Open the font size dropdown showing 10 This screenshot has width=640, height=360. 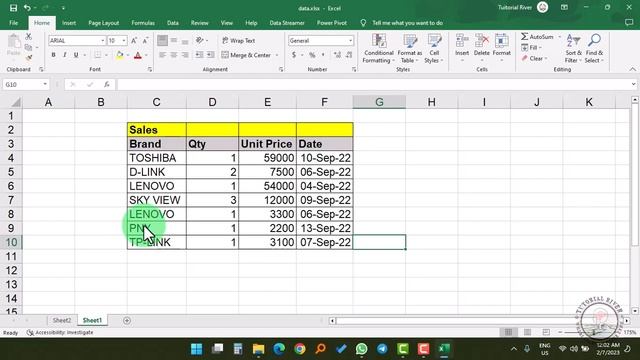124,40
